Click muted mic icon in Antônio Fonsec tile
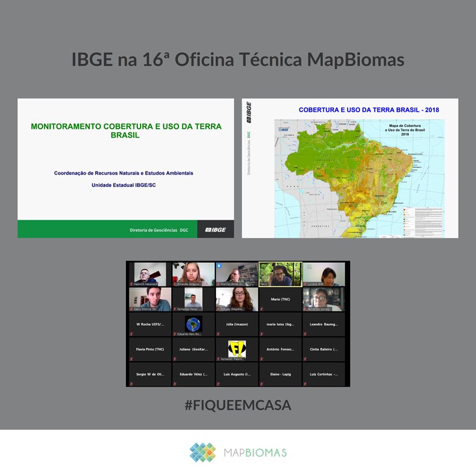The image size is (476, 476). (262, 359)
